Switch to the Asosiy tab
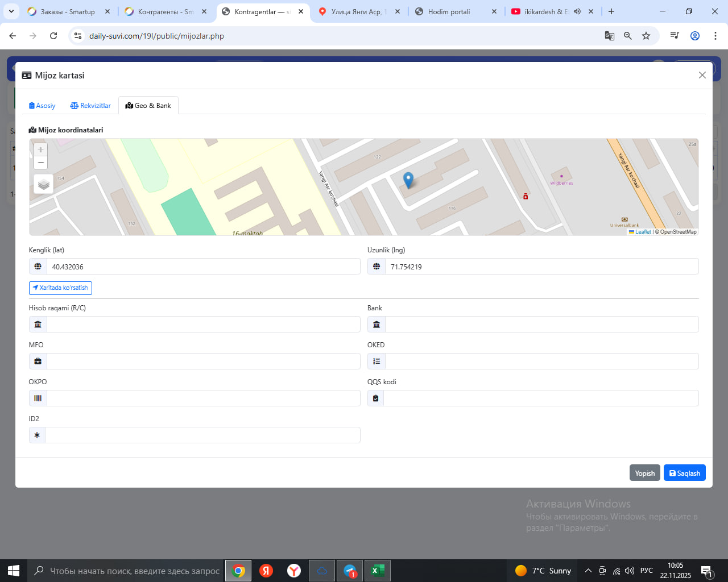Image resolution: width=728 pixels, height=582 pixels. coord(42,106)
